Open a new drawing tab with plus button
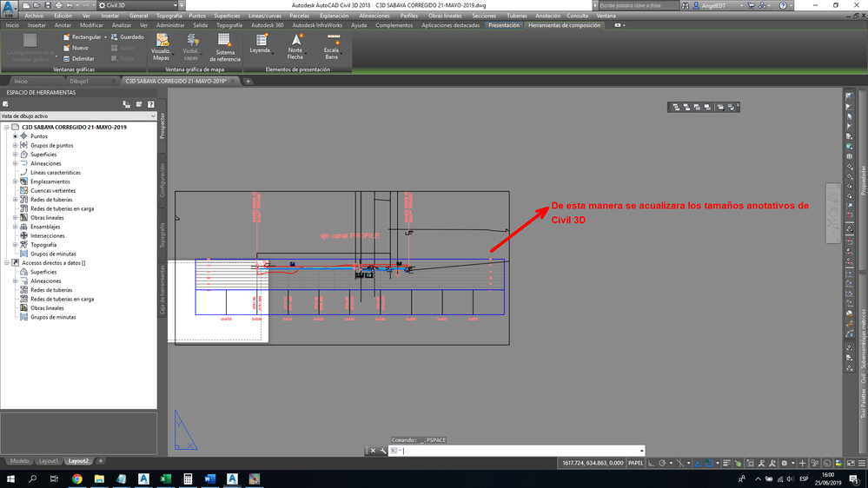 click(248, 82)
